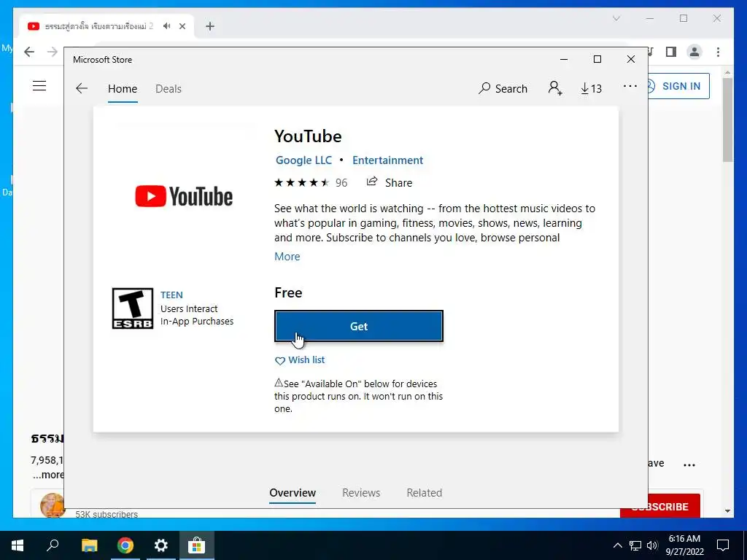Viewport: 747px width, 560px height.
Task: Switch to the Deals tab
Action: 169,88
